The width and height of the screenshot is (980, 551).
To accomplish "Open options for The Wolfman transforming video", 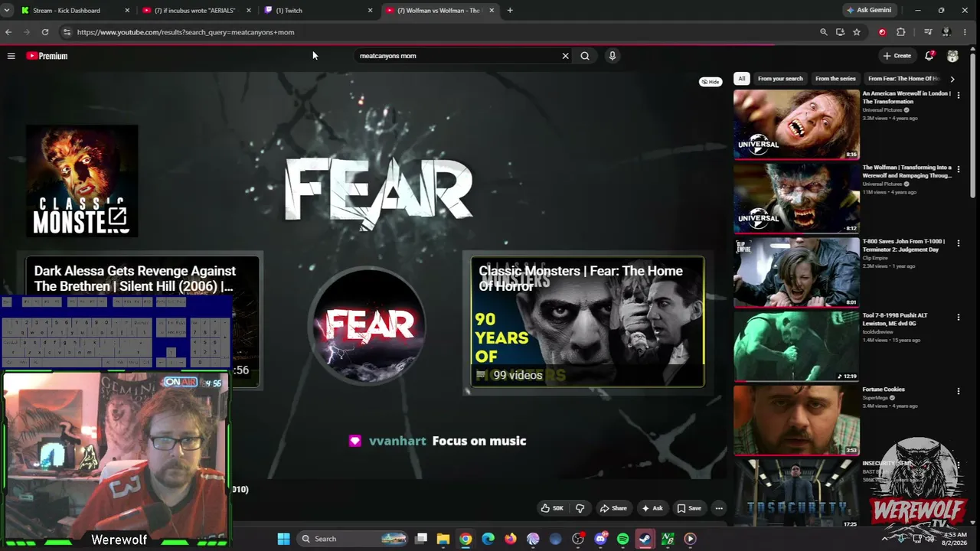I will (959, 169).
